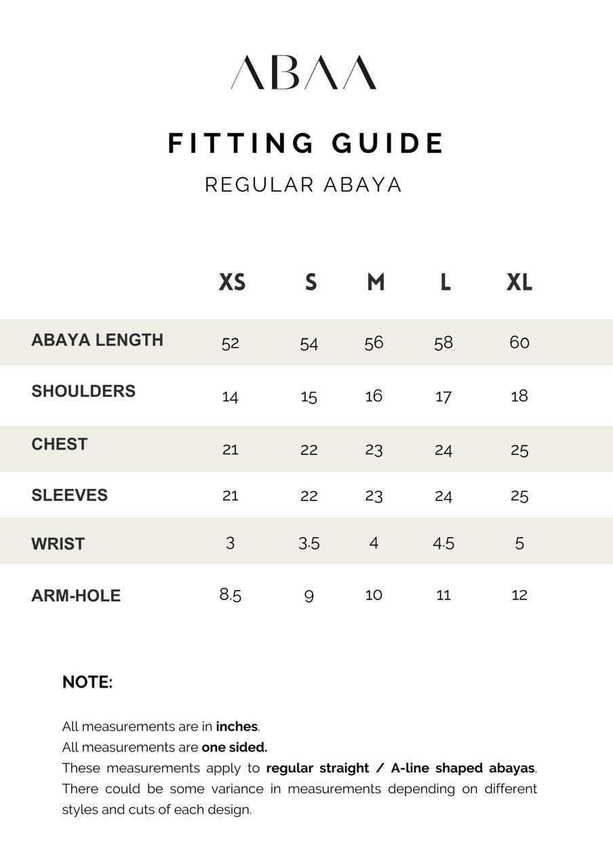The image size is (613, 868).
Task: Click the bold word inches in note
Action: (x=237, y=726)
